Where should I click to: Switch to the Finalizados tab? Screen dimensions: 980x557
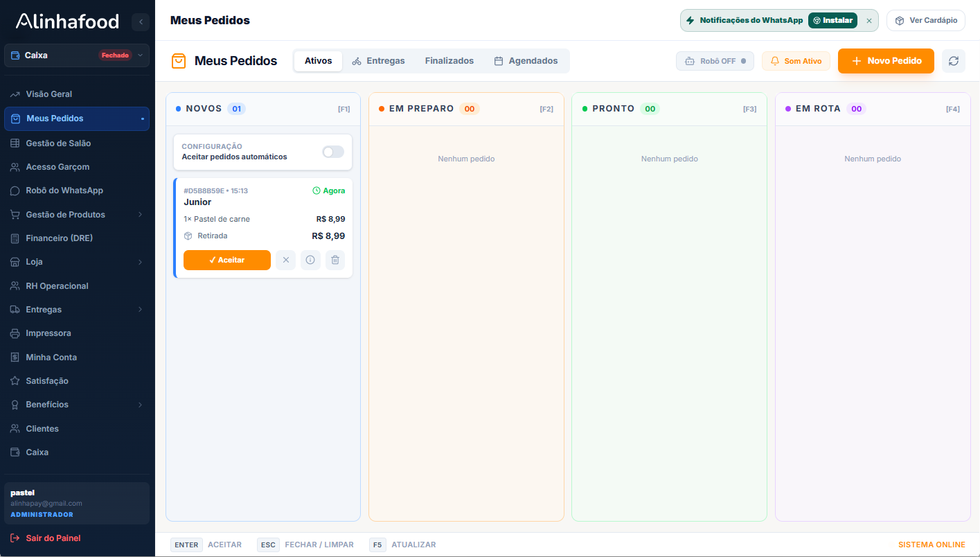(449, 61)
